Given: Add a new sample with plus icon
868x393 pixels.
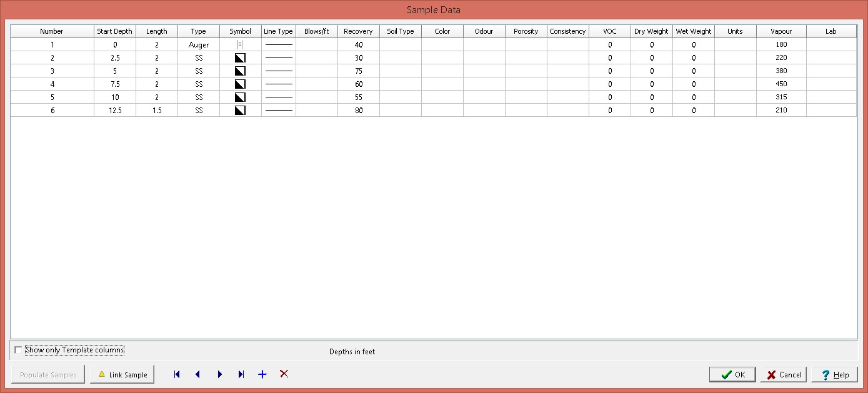Looking at the screenshot, I should [262, 374].
